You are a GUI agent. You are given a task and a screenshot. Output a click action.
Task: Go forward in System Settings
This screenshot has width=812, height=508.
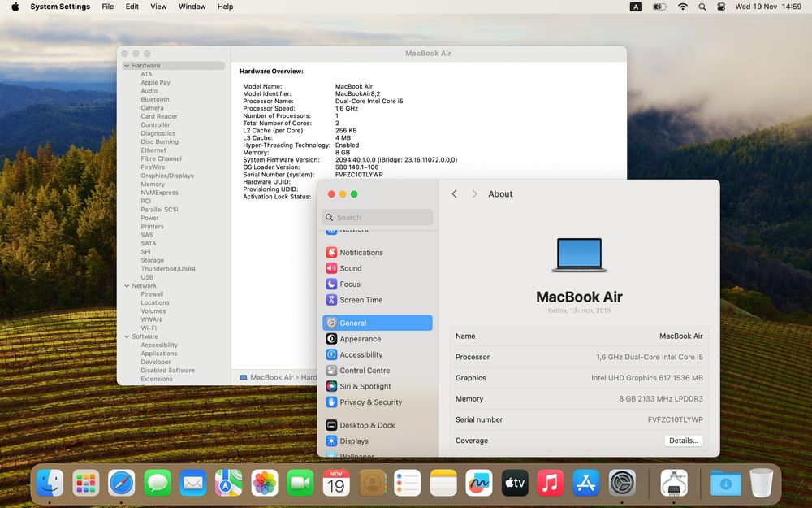click(474, 194)
